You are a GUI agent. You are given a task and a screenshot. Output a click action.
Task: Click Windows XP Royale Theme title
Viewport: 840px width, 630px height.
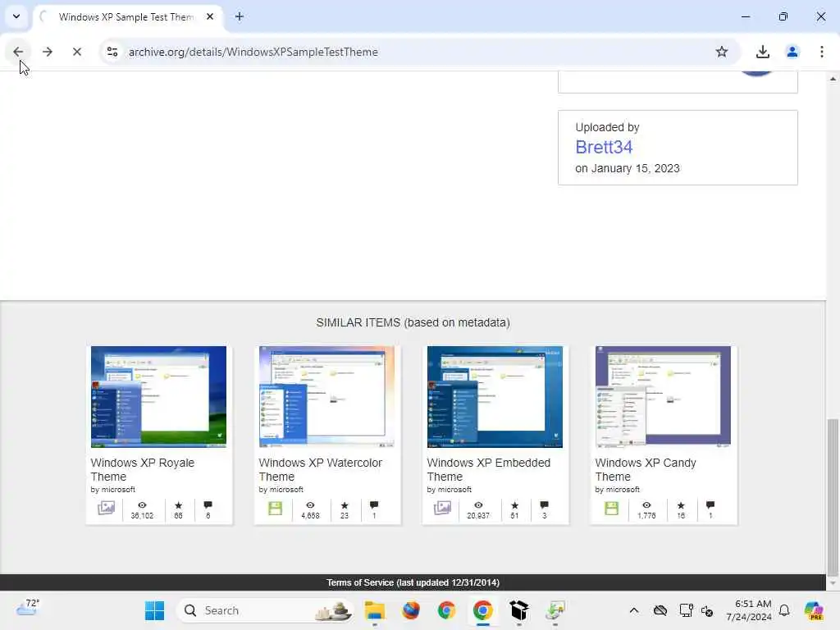(x=142, y=469)
